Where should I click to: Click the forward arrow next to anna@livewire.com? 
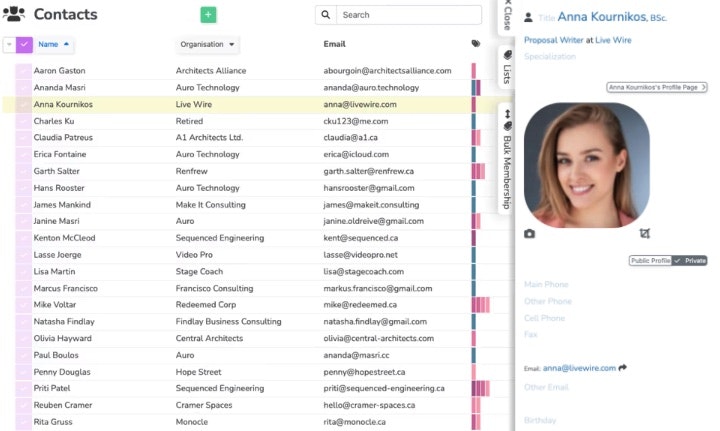623,368
